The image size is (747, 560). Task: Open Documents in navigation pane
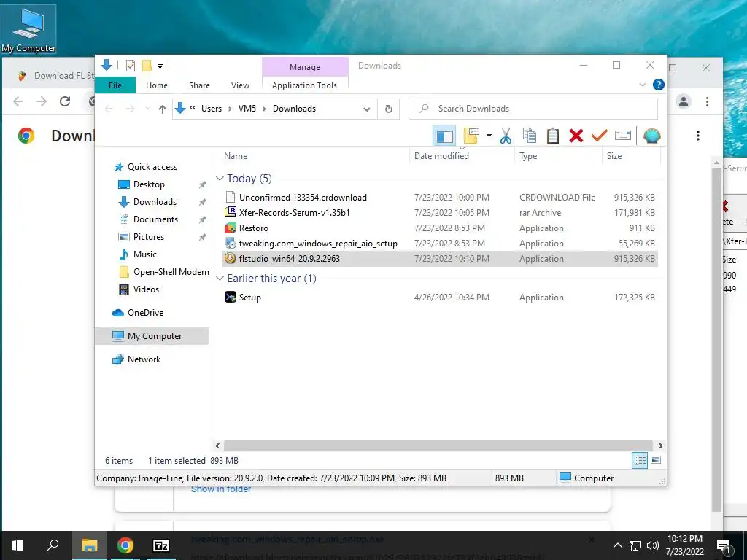coord(155,219)
